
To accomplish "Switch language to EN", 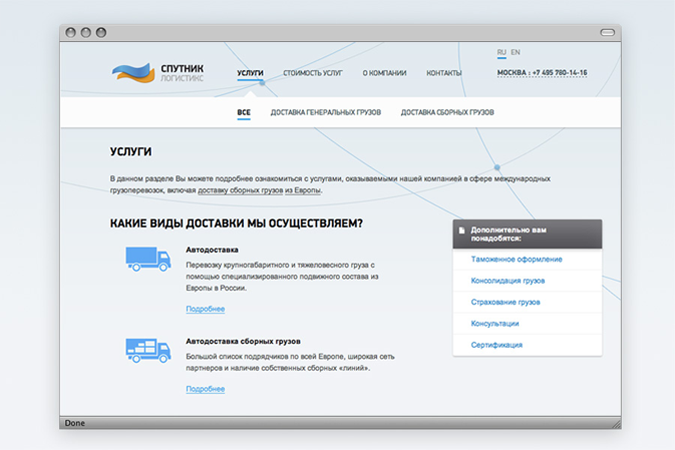I will [515, 52].
